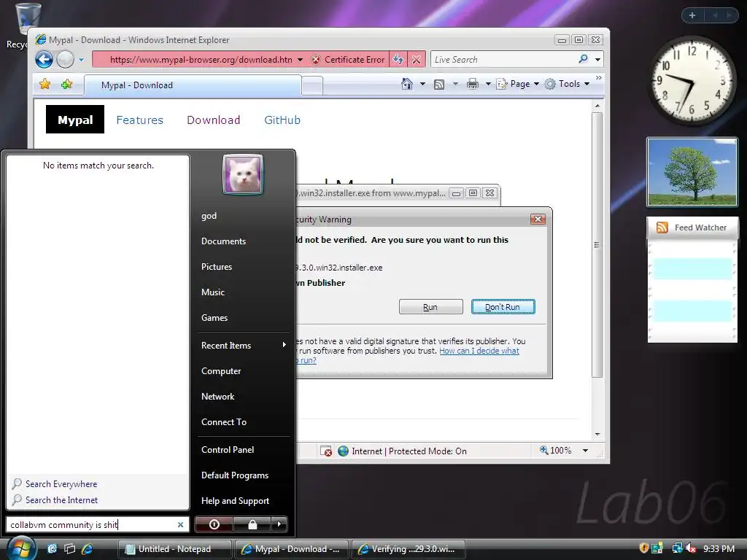747x560 pixels.
Task: Clear the Start search box X
Action: click(x=181, y=525)
